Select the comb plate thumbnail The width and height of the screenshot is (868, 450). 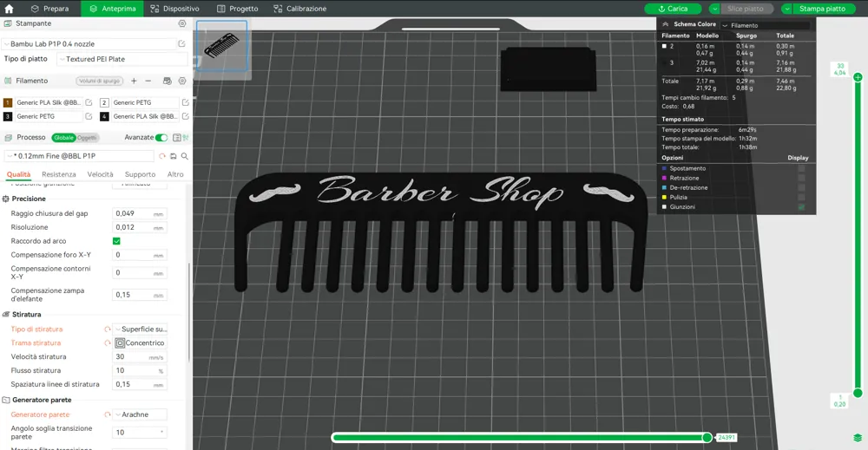222,46
